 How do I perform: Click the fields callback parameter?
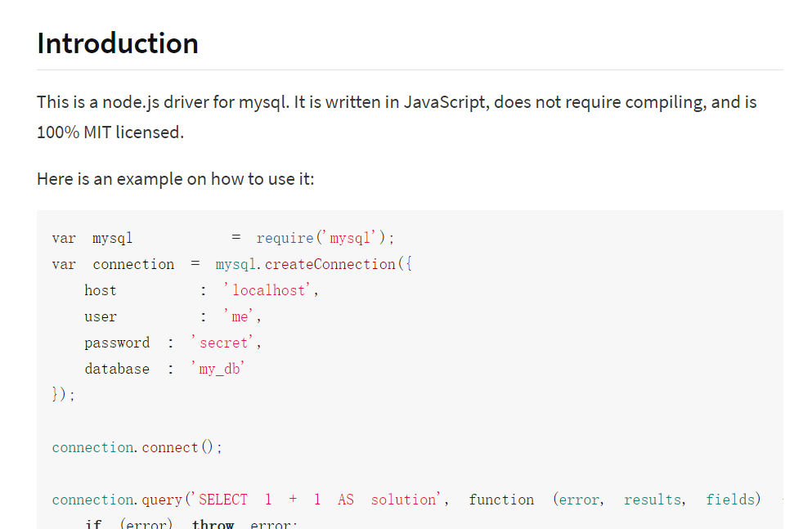(x=733, y=500)
